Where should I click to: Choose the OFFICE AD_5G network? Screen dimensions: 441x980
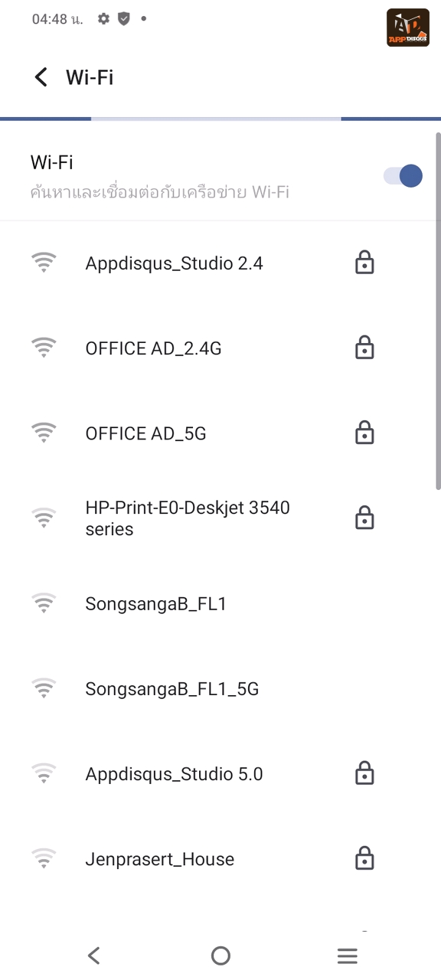(x=220, y=433)
